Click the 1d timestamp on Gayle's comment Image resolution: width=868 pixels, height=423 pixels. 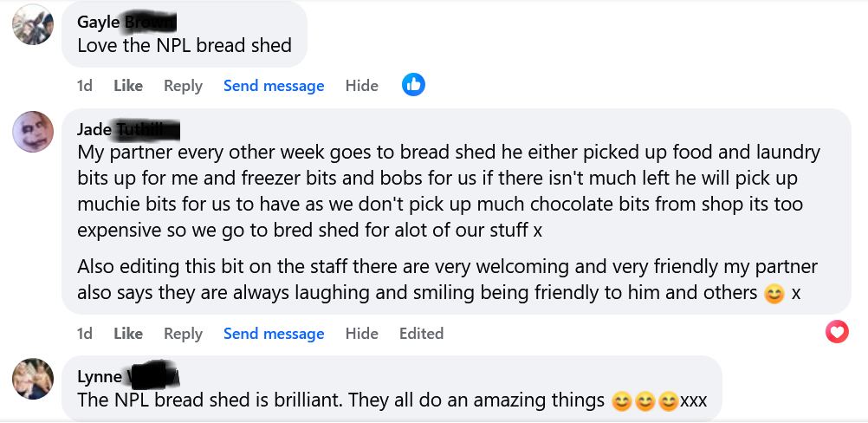pyautogui.click(x=85, y=86)
